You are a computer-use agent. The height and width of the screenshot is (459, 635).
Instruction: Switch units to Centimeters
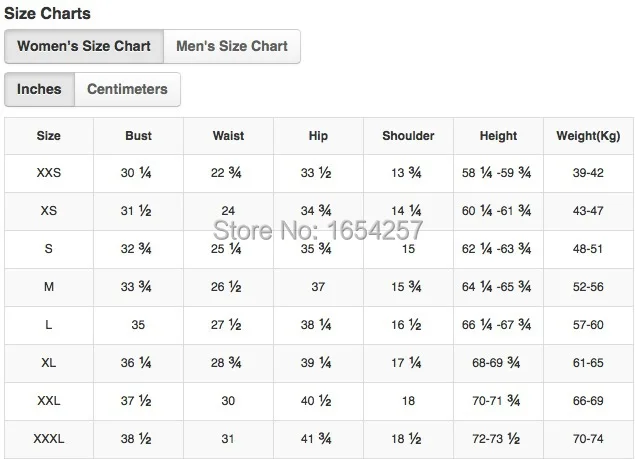click(127, 89)
